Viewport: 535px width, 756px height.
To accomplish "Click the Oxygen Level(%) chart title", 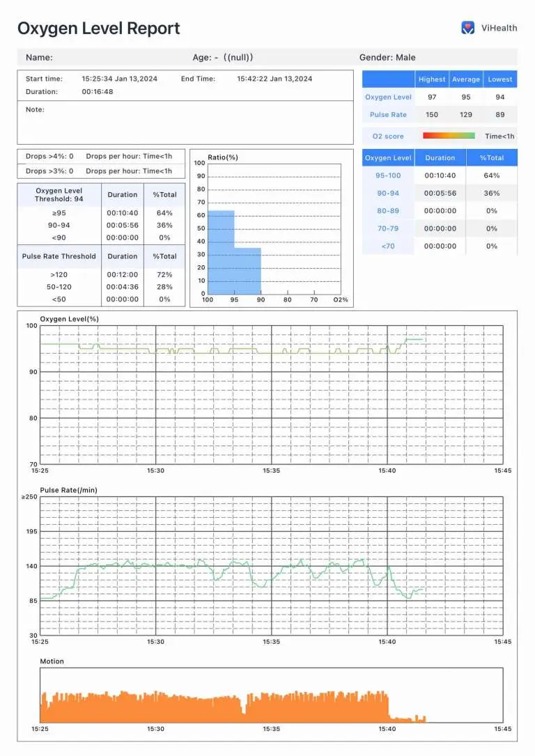I will coord(69,319).
